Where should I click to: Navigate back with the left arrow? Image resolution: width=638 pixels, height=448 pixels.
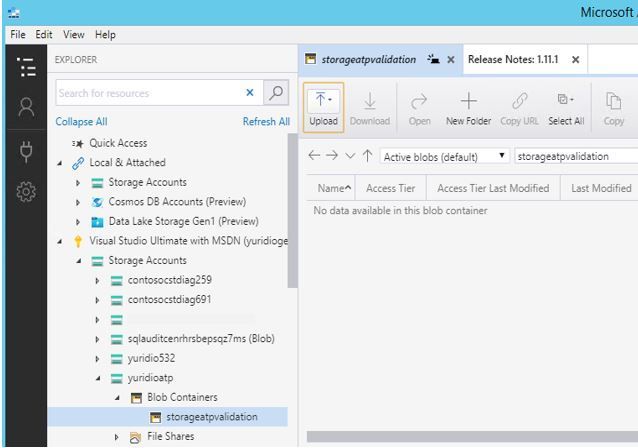point(314,155)
